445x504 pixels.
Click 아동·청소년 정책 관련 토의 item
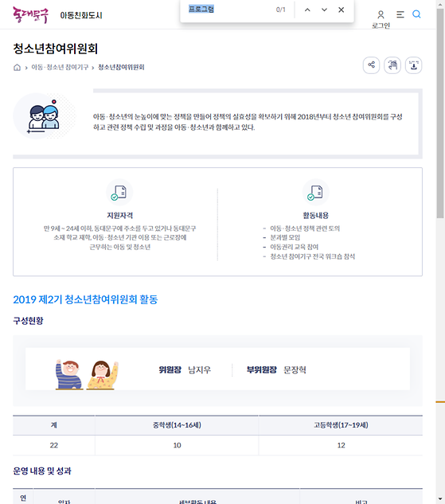[305, 229]
